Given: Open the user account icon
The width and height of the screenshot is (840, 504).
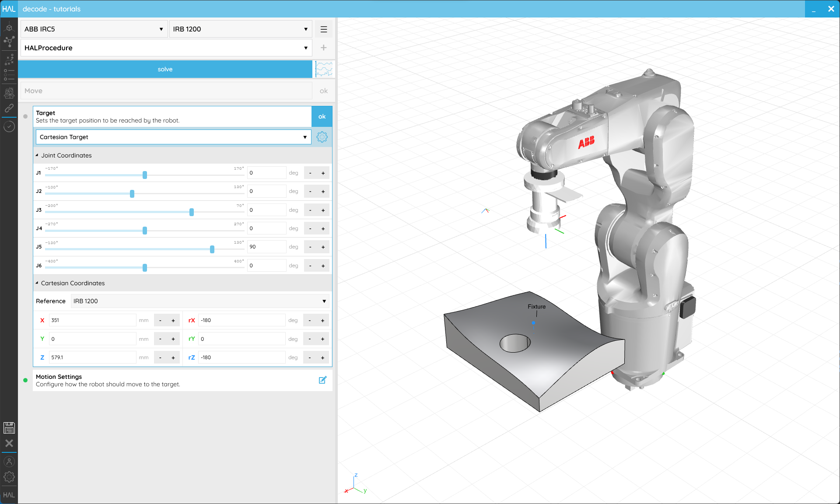Looking at the screenshot, I should pos(9,462).
